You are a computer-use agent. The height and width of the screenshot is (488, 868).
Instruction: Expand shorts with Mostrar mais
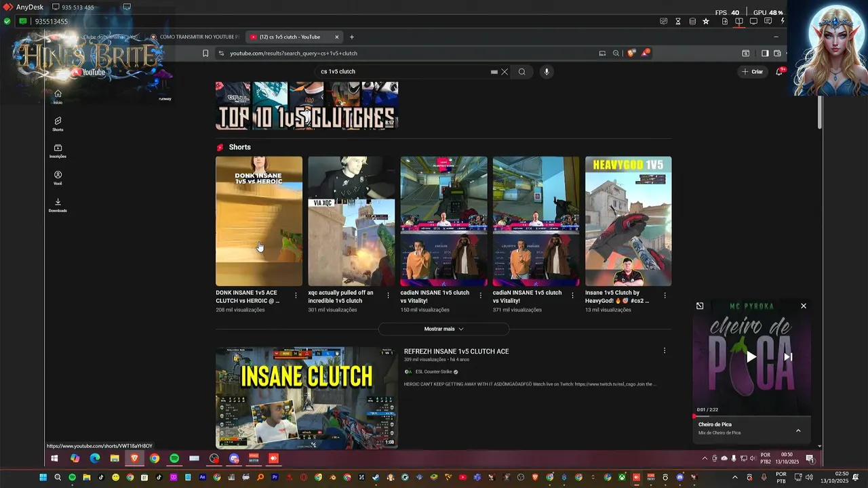click(443, 329)
